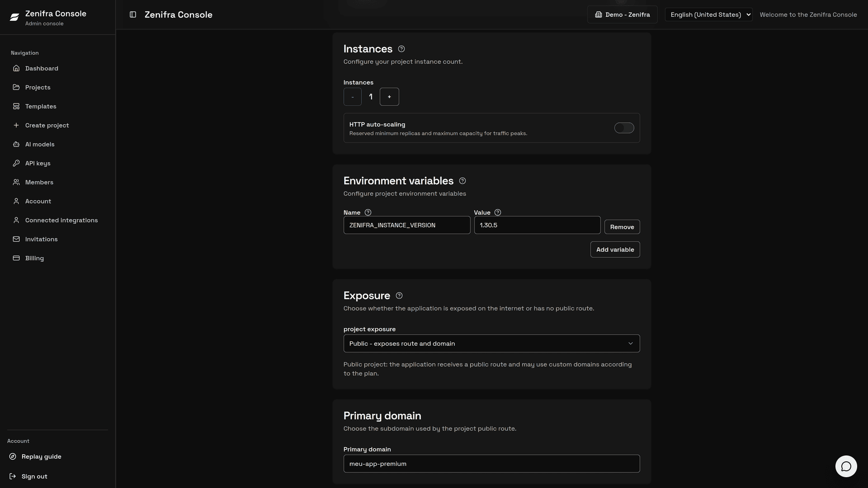
Task: Open the Demo - Zenifra organization switcher
Action: point(622,14)
